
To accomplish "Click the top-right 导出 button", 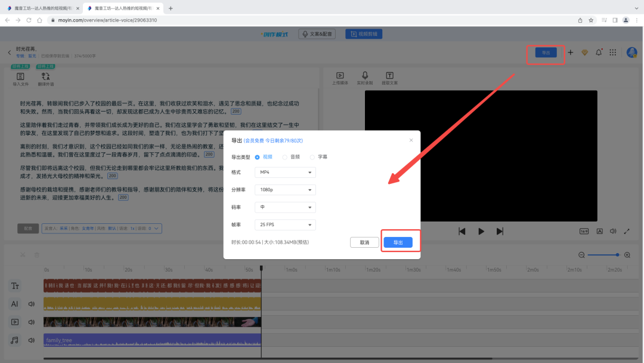I will 546,53.
